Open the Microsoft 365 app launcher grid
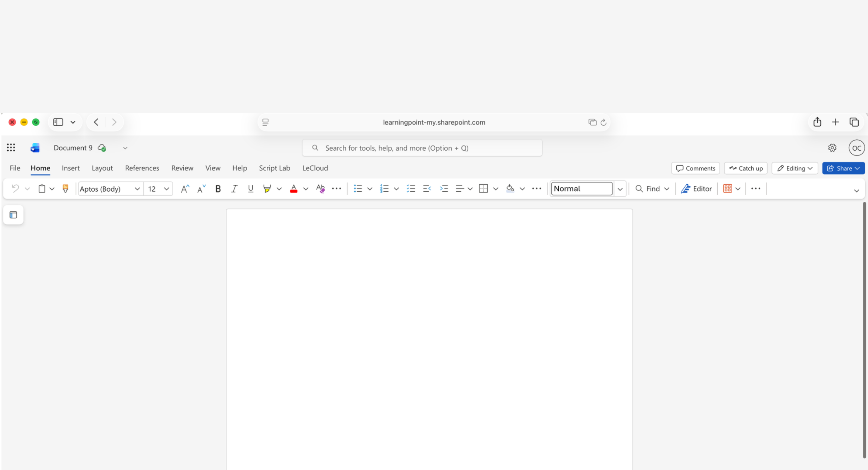This screenshot has height=470, width=868. point(11,148)
